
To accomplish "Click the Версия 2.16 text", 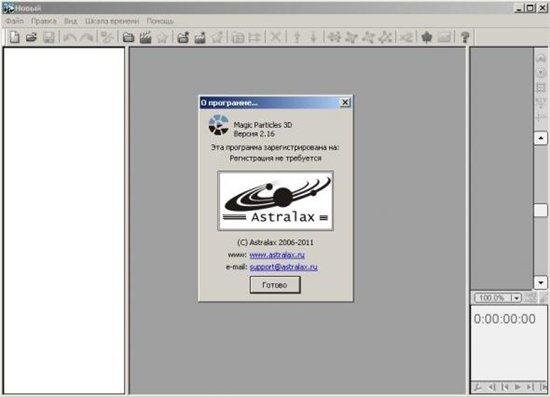I will coord(254,134).
